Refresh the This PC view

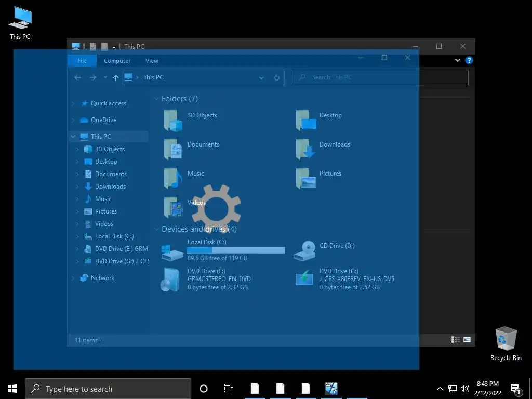point(277,77)
